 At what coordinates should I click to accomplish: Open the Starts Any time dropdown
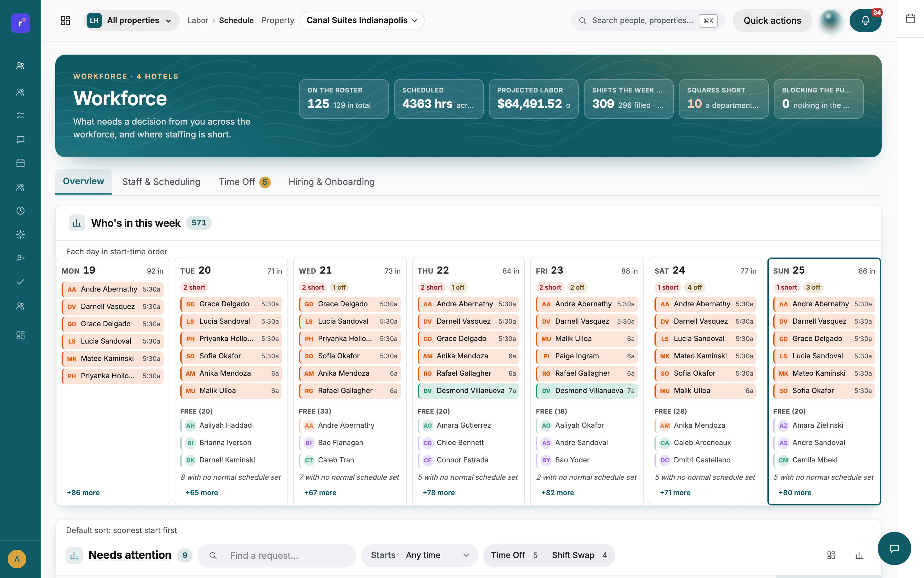click(x=419, y=555)
